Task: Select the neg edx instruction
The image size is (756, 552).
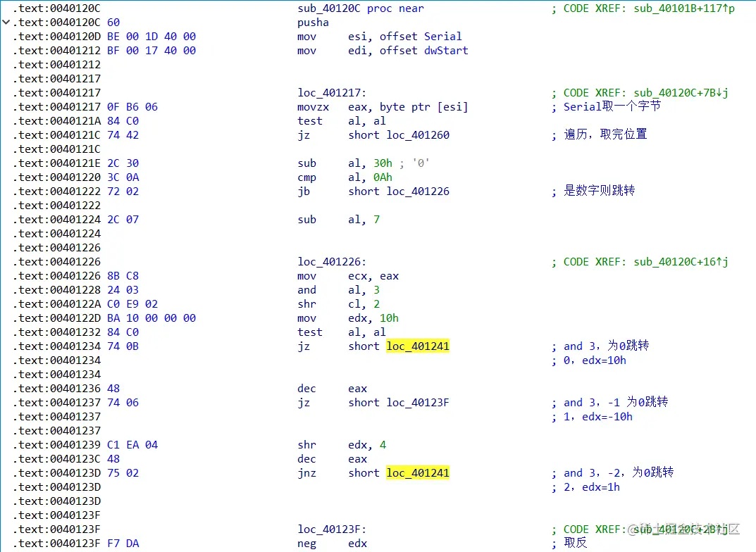Action: pos(332,543)
